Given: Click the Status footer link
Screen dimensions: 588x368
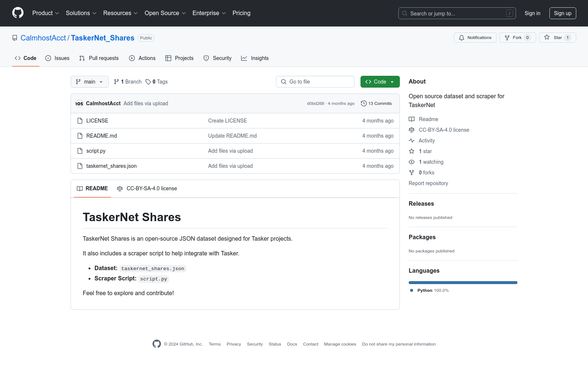Looking at the screenshot, I should [275, 344].
